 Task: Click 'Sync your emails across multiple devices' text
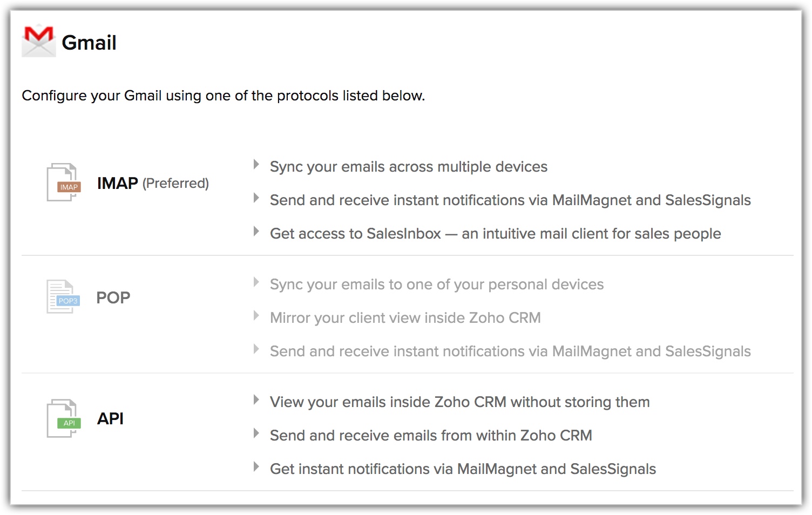[x=408, y=167]
